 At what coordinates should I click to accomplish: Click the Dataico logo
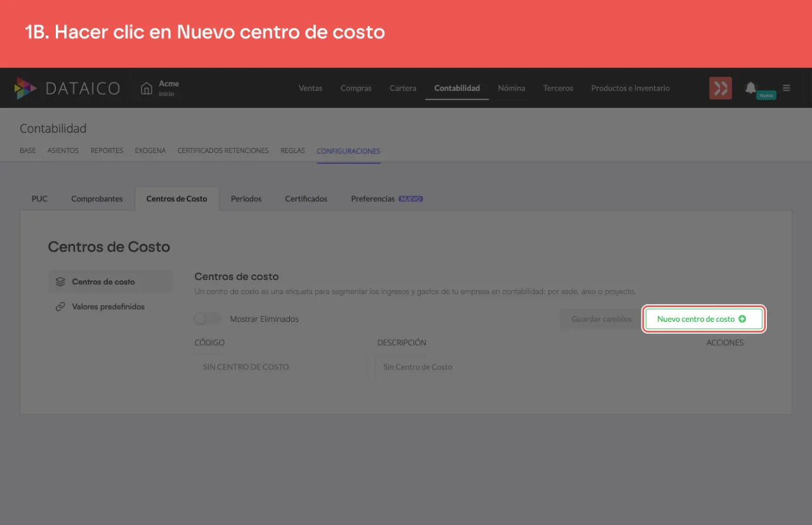[x=67, y=88]
